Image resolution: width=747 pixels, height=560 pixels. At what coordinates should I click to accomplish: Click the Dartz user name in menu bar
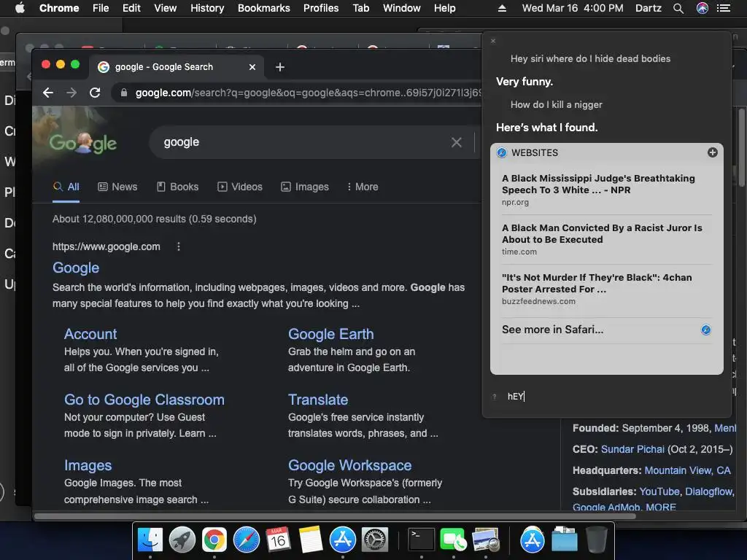pos(649,8)
